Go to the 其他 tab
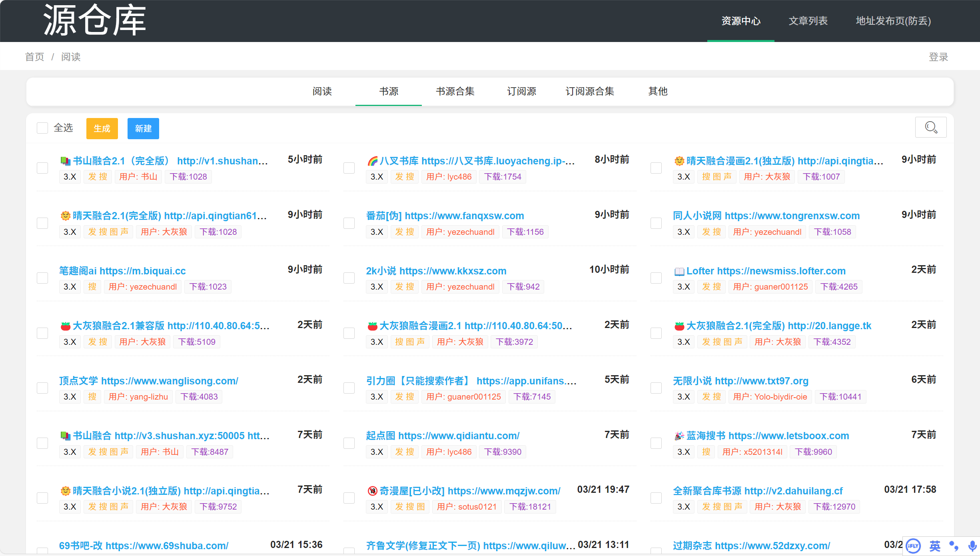Viewport: 980px width, 556px height. click(x=658, y=92)
